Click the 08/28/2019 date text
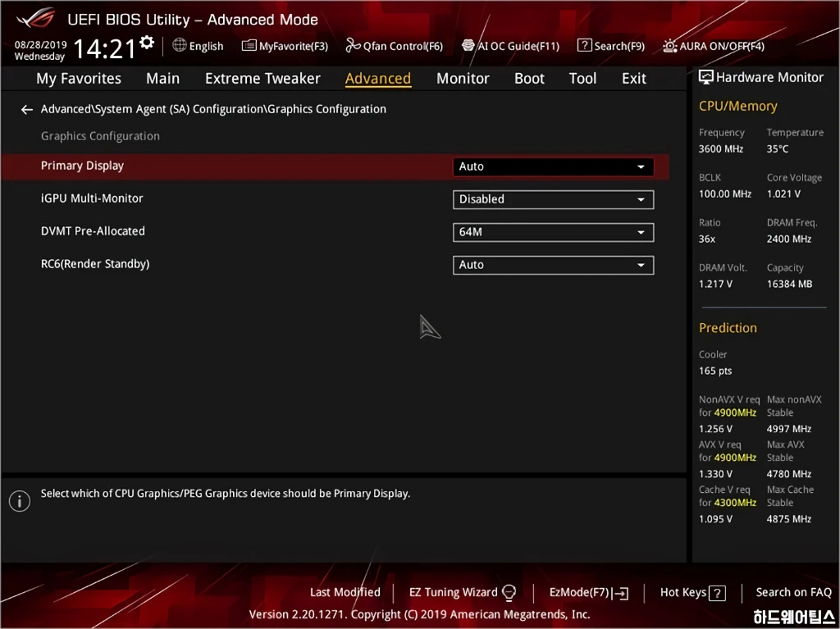Viewport: 840px width, 629px height. pos(40,45)
